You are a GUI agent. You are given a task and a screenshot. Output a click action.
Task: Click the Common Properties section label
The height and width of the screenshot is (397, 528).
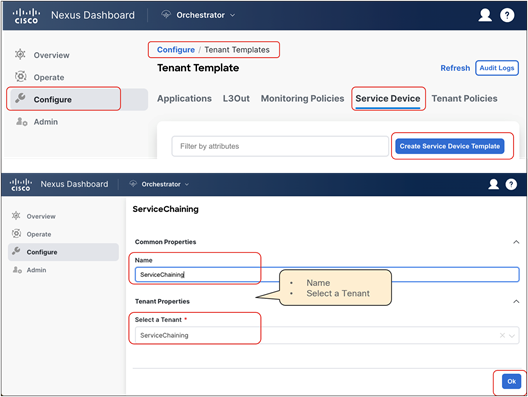[165, 242]
